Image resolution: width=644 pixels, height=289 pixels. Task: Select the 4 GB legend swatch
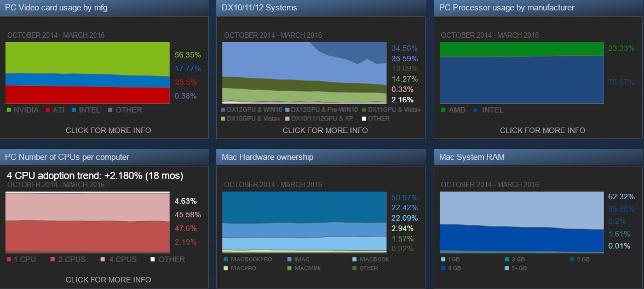point(443,268)
